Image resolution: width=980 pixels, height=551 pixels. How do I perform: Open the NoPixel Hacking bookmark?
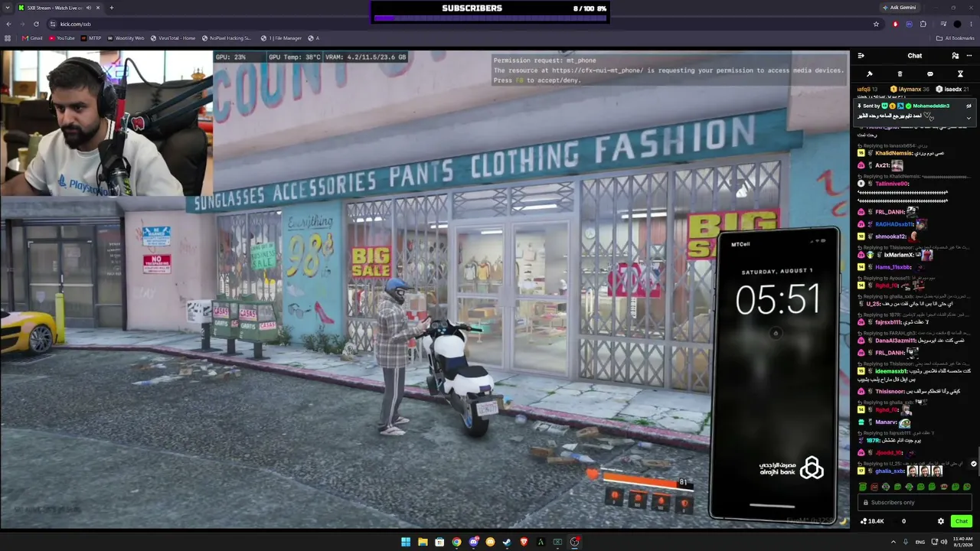pyautogui.click(x=227, y=38)
